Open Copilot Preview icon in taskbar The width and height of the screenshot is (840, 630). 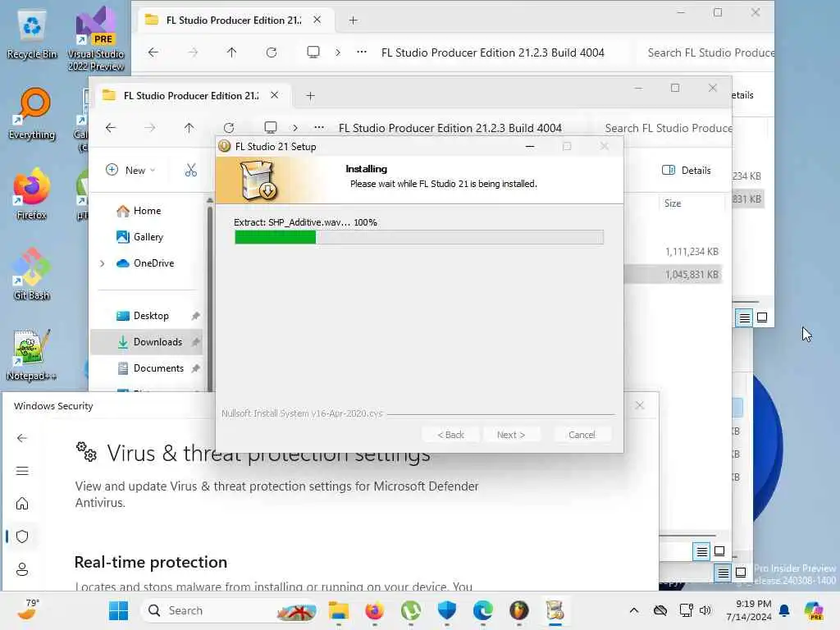(814, 610)
